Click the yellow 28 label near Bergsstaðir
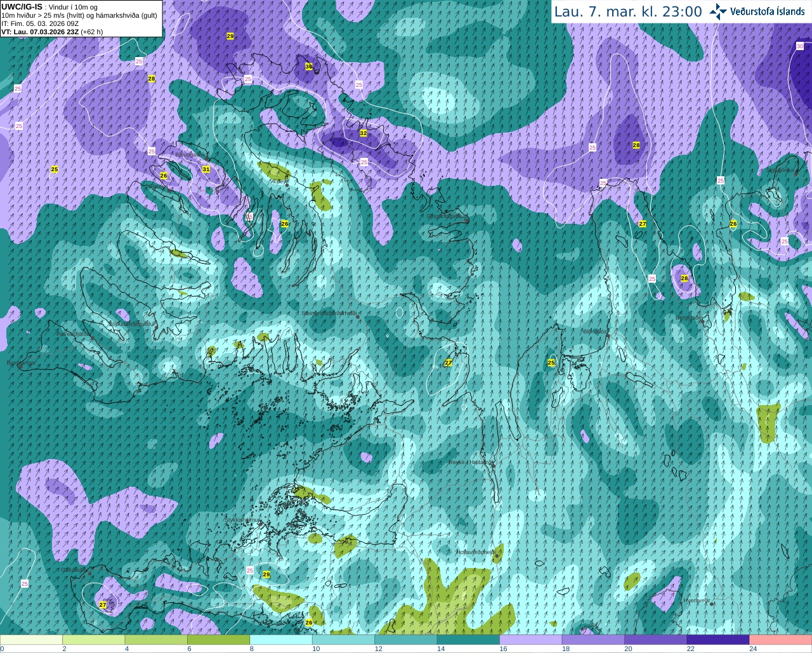The width and height of the screenshot is (812, 653). (x=684, y=278)
